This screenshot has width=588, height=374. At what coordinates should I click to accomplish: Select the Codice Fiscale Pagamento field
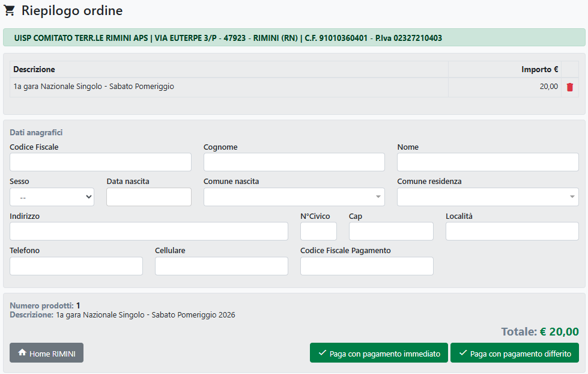coord(366,266)
